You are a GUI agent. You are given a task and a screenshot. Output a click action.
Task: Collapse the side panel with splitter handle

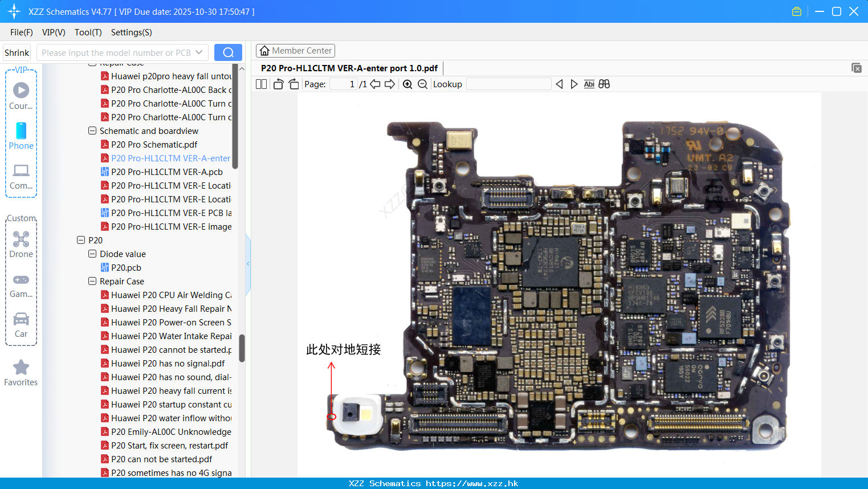pyautogui.click(x=248, y=263)
